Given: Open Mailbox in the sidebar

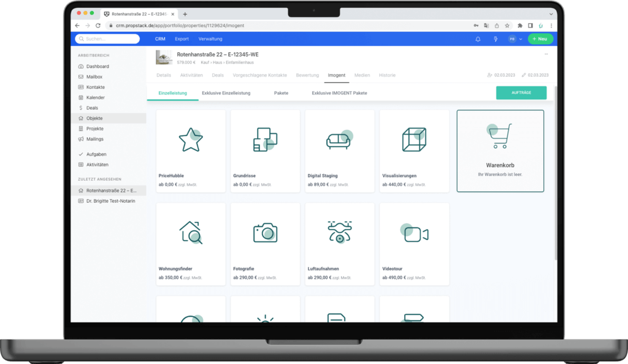Looking at the screenshot, I should 109,77.
